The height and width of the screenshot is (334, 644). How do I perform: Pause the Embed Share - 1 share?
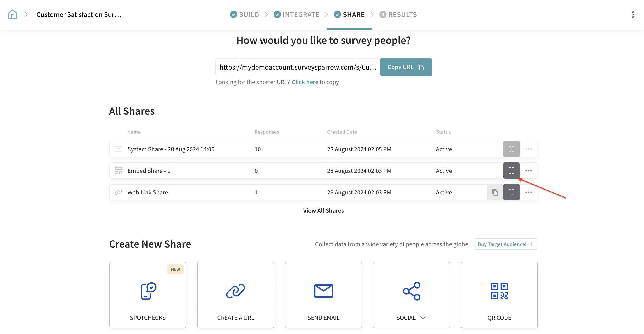pyautogui.click(x=511, y=171)
